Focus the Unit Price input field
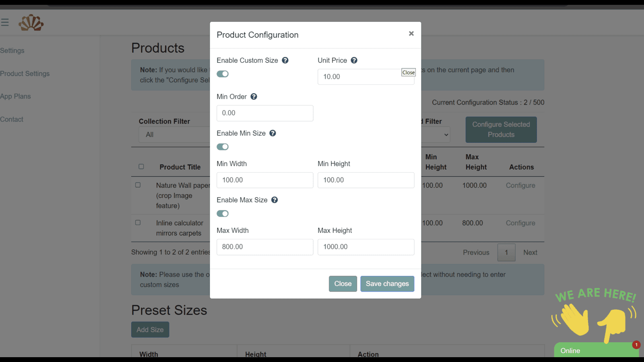The height and width of the screenshot is (362, 644). [358, 77]
